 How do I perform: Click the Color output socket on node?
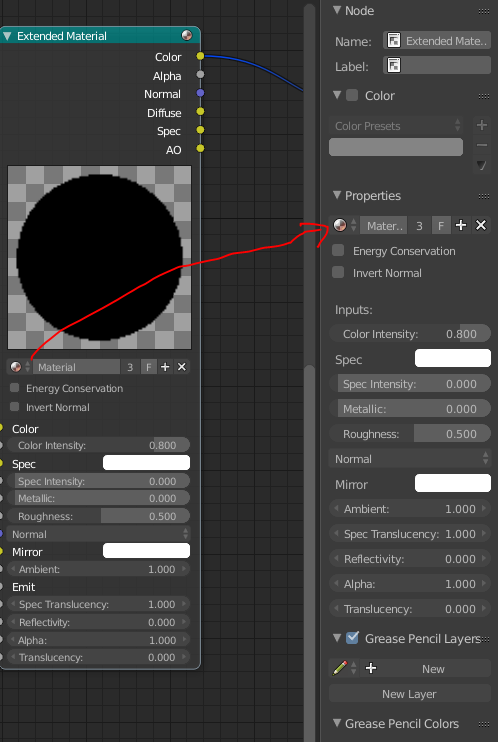pos(200,56)
